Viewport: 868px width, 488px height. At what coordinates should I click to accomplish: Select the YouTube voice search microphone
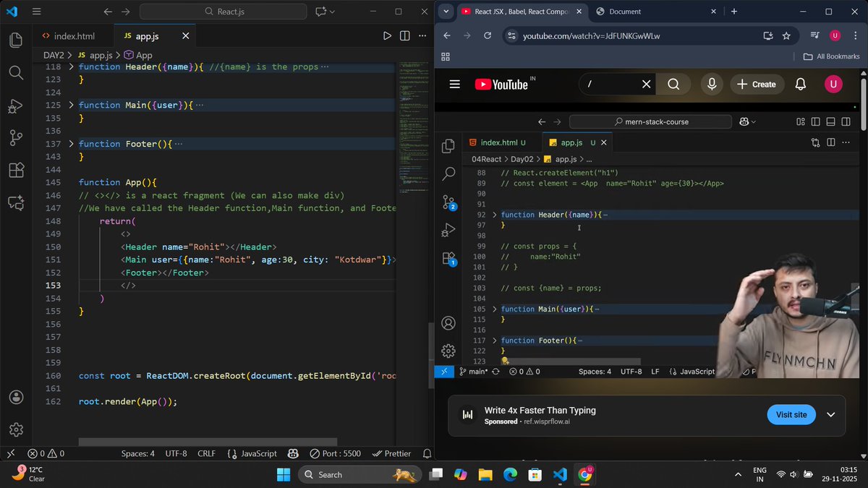point(711,84)
